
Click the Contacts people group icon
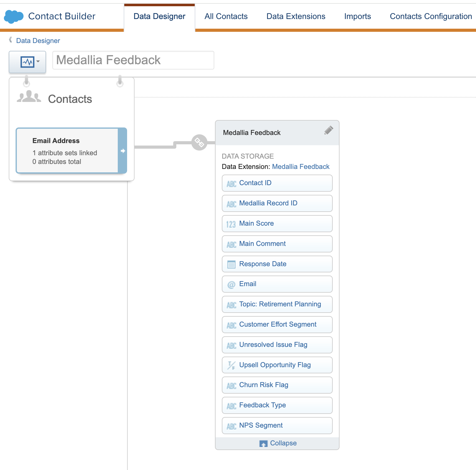[x=29, y=97]
